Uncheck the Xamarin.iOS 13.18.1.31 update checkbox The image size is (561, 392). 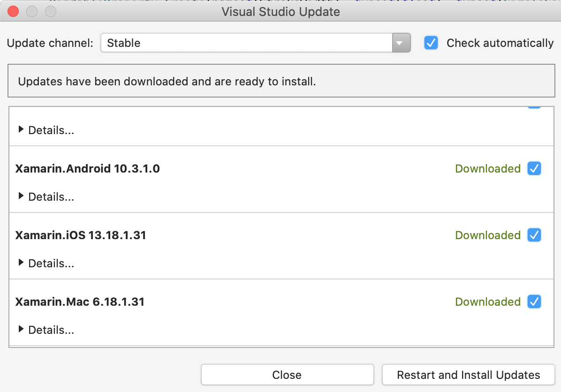tap(534, 235)
